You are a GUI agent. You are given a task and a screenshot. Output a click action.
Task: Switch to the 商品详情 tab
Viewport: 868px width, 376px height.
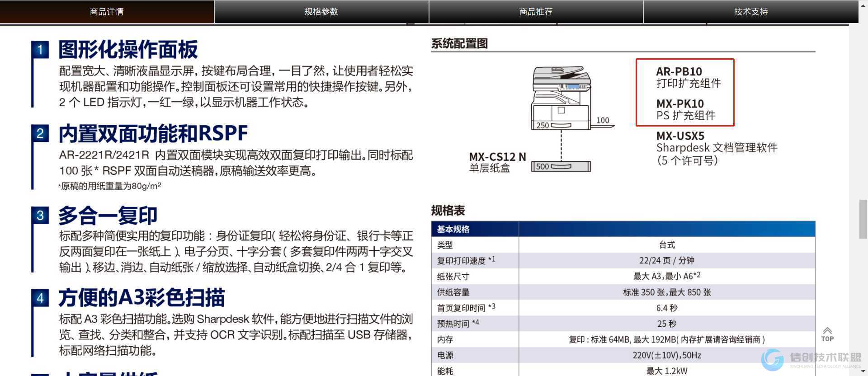107,12
